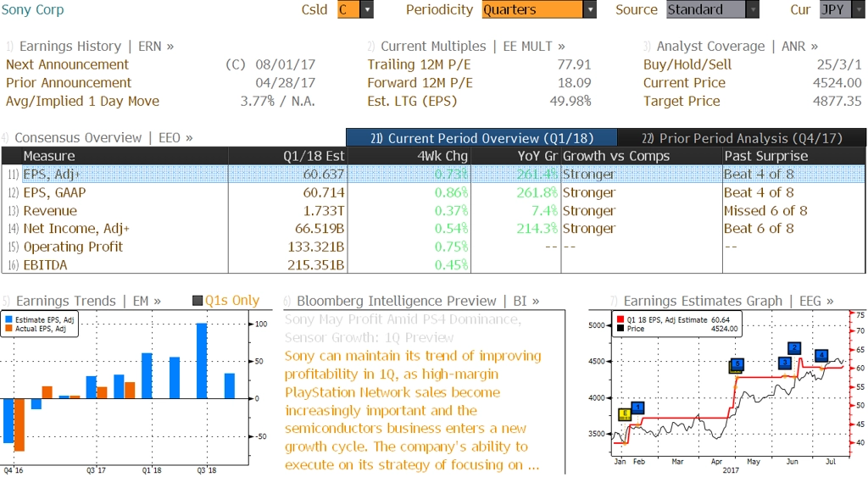Click the Forward 12M P/E value 18.09
The width and height of the screenshot is (868, 477).
click(574, 83)
